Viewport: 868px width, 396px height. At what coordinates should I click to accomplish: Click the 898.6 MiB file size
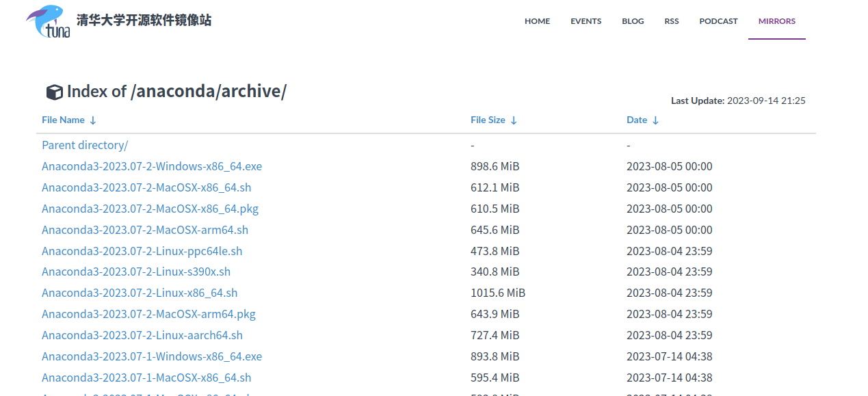[495, 166]
